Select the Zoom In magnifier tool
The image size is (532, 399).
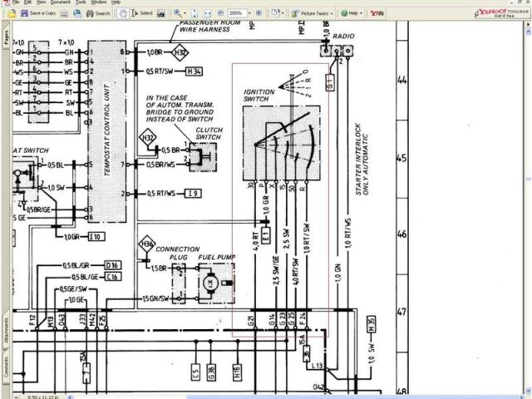(177, 13)
